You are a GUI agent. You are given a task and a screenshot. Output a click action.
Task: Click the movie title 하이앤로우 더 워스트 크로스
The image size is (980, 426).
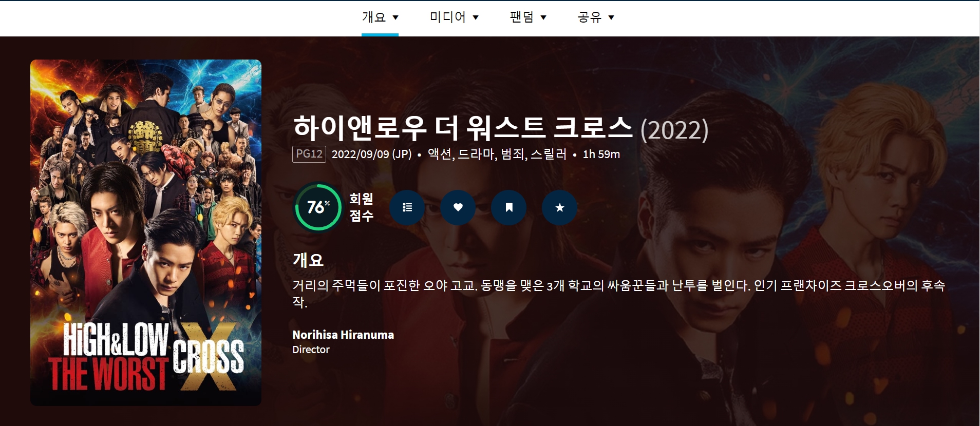463,128
